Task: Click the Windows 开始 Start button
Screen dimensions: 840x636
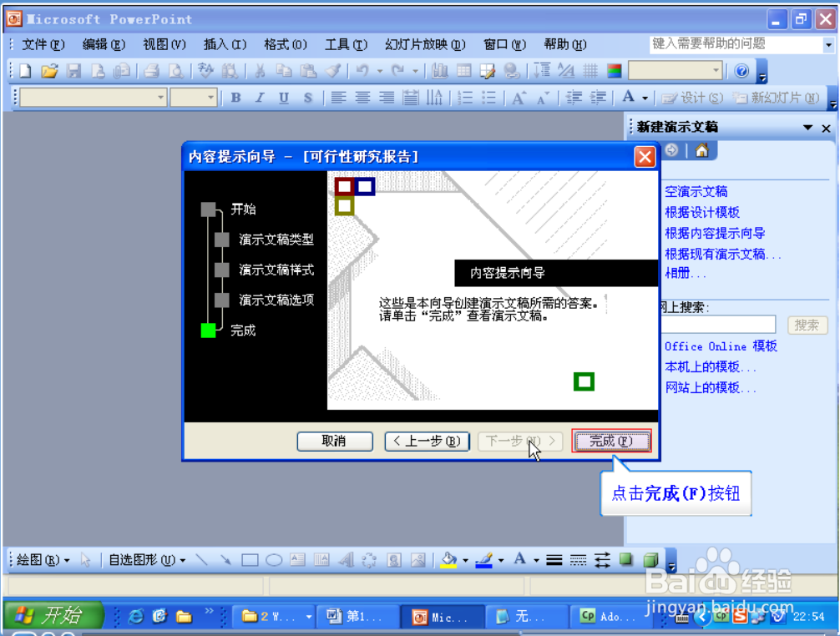Action: coord(53,616)
